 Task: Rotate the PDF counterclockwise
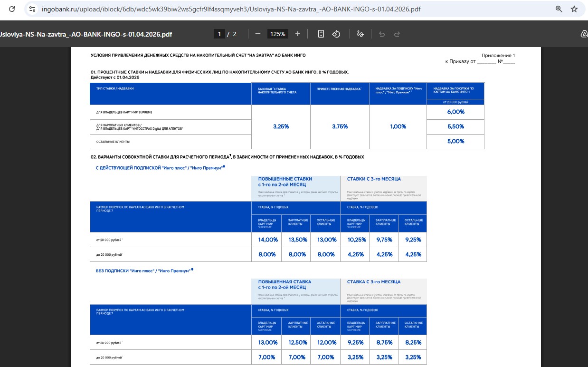[x=336, y=34]
